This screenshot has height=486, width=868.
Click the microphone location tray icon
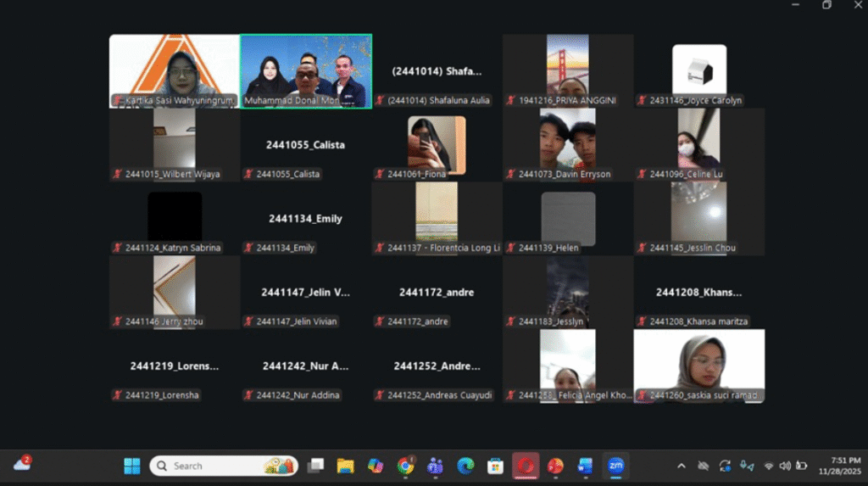coord(747,466)
